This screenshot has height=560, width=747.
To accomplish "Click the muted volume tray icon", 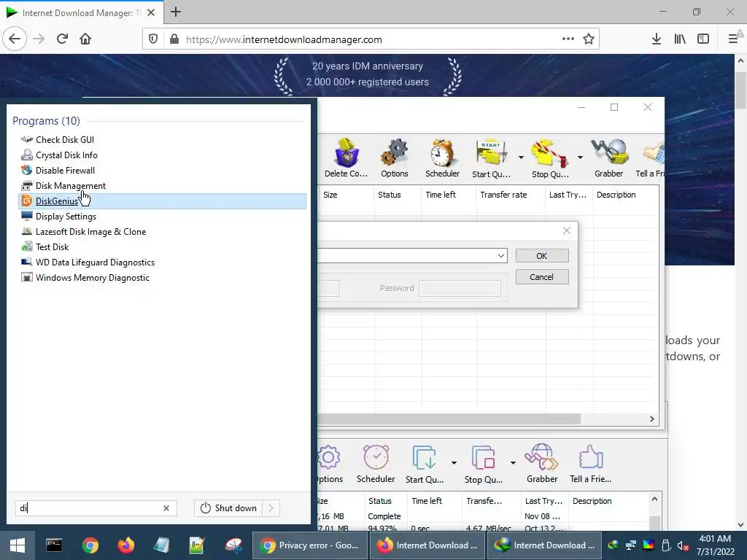I will (683, 545).
